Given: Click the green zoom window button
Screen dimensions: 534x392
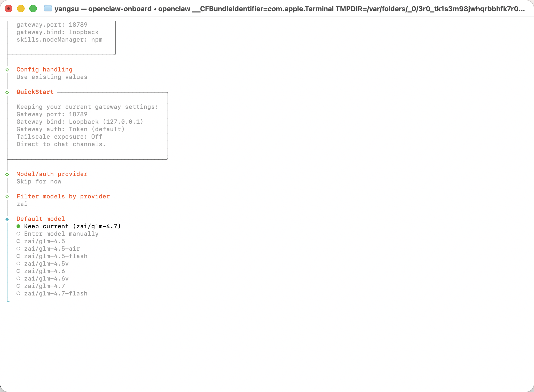Looking at the screenshot, I should pyautogui.click(x=33, y=9).
